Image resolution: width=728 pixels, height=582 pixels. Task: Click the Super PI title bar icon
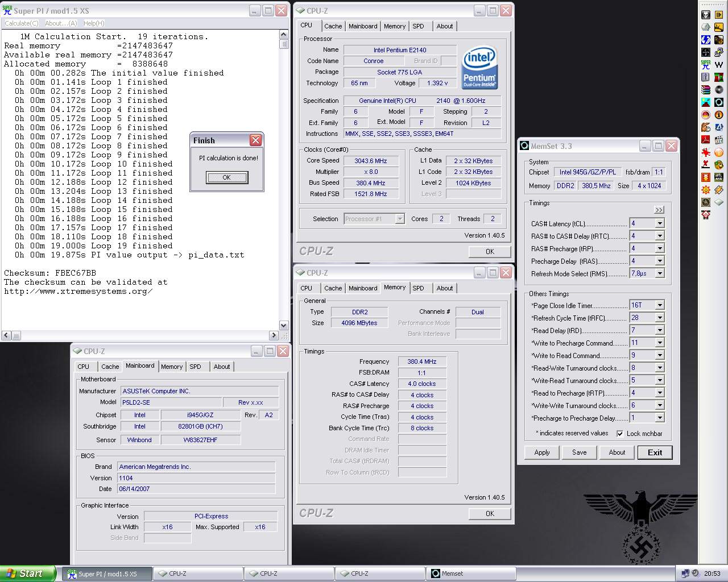(7, 10)
